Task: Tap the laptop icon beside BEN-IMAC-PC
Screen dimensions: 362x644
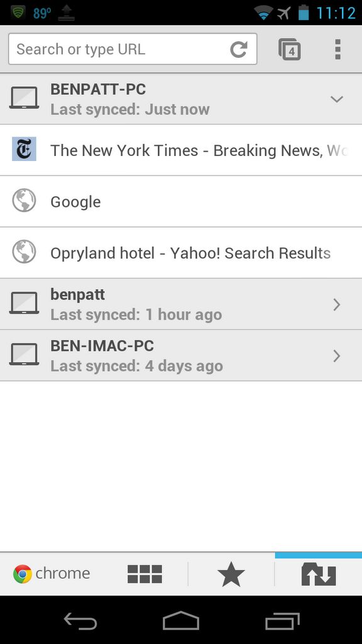Action: coord(24,355)
